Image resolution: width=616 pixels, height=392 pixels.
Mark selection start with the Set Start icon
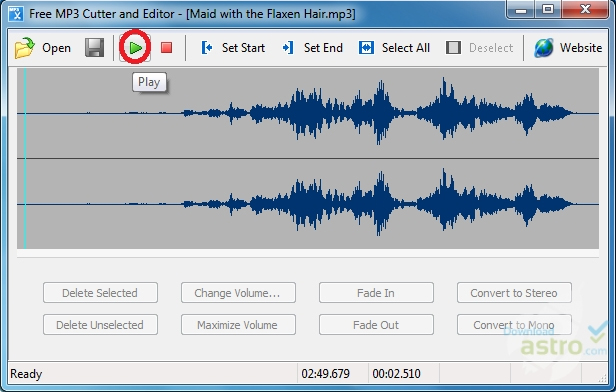click(x=207, y=48)
